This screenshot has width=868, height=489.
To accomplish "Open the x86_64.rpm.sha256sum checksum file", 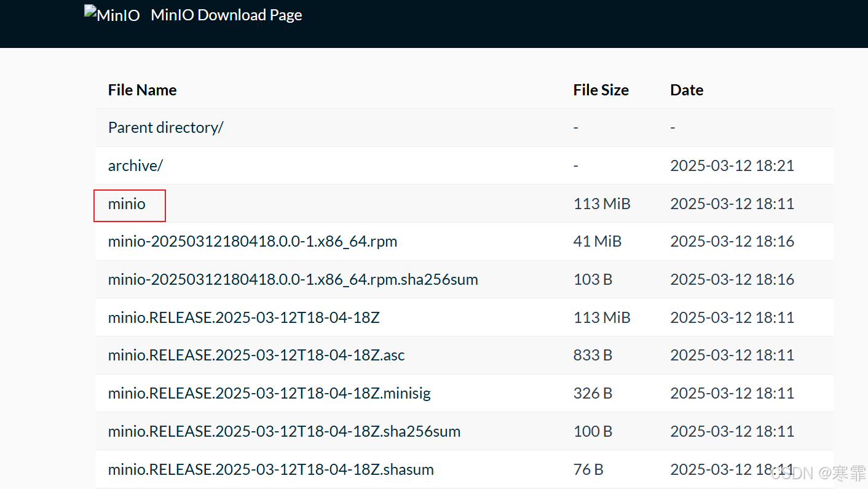I will pos(293,279).
